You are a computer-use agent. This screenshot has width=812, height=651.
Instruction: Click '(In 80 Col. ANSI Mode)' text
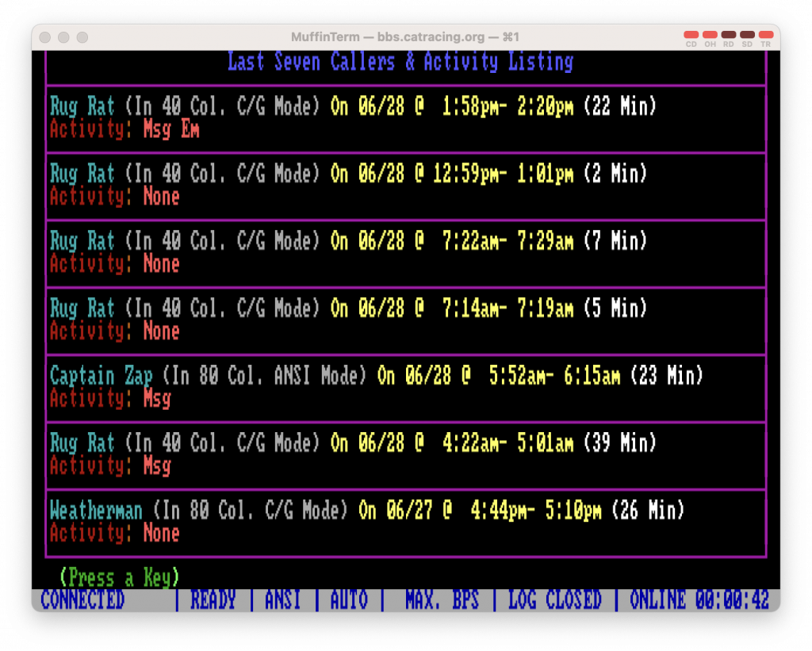pos(264,376)
